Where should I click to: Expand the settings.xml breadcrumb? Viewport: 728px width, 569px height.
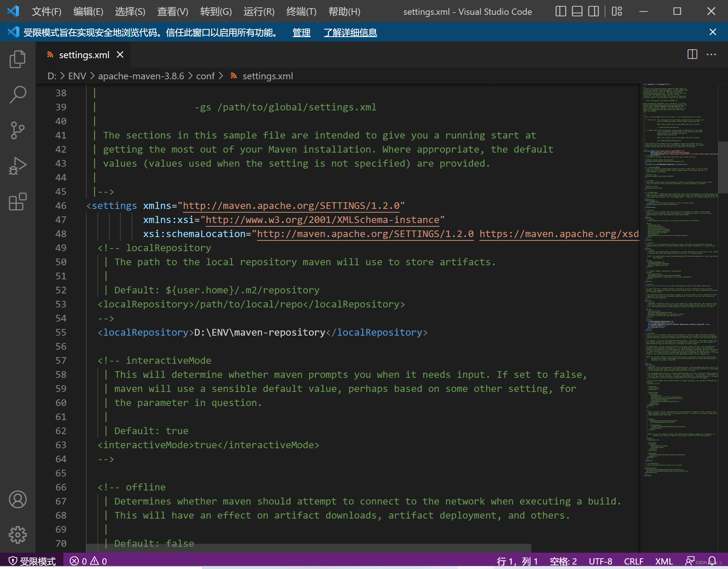click(267, 76)
